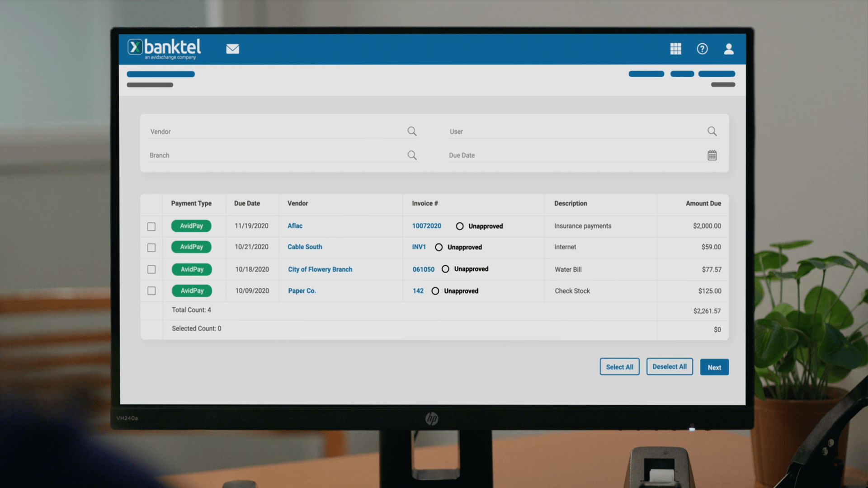Open invoice INV1 link
Image resolution: width=868 pixels, height=488 pixels.
tap(419, 247)
